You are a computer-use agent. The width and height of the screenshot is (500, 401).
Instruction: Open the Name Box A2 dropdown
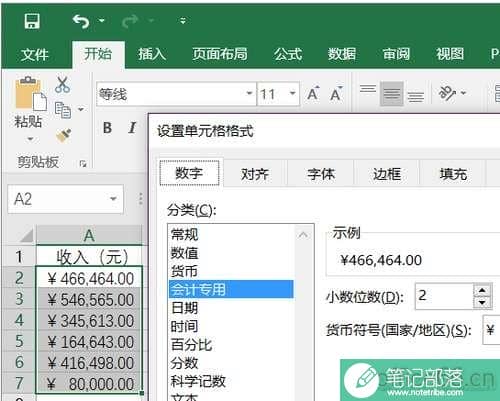point(113,199)
